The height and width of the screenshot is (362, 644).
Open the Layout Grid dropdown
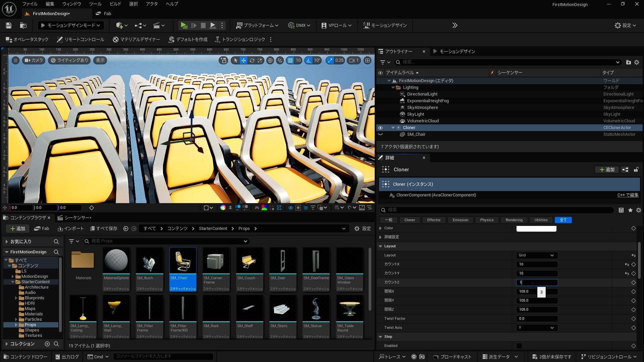pos(536,255)
